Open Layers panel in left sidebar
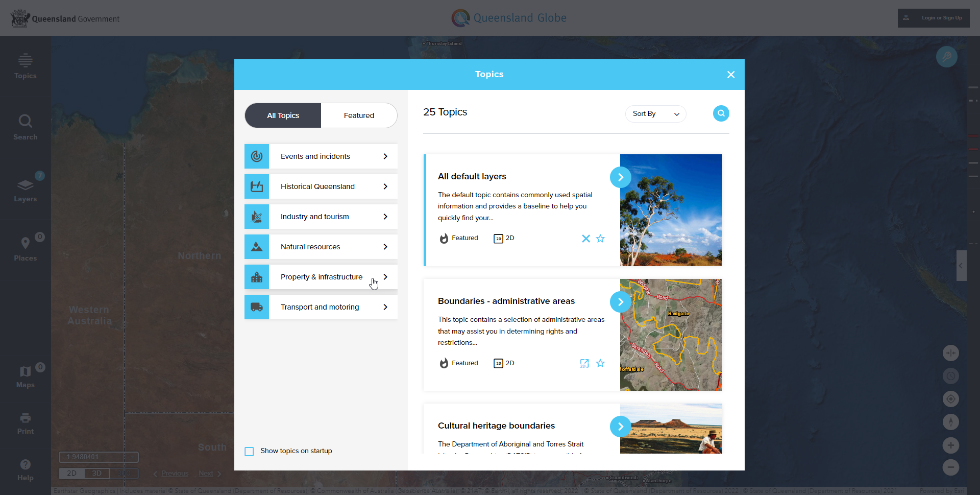Screen dimensions: 980x495 click(25, 189)
